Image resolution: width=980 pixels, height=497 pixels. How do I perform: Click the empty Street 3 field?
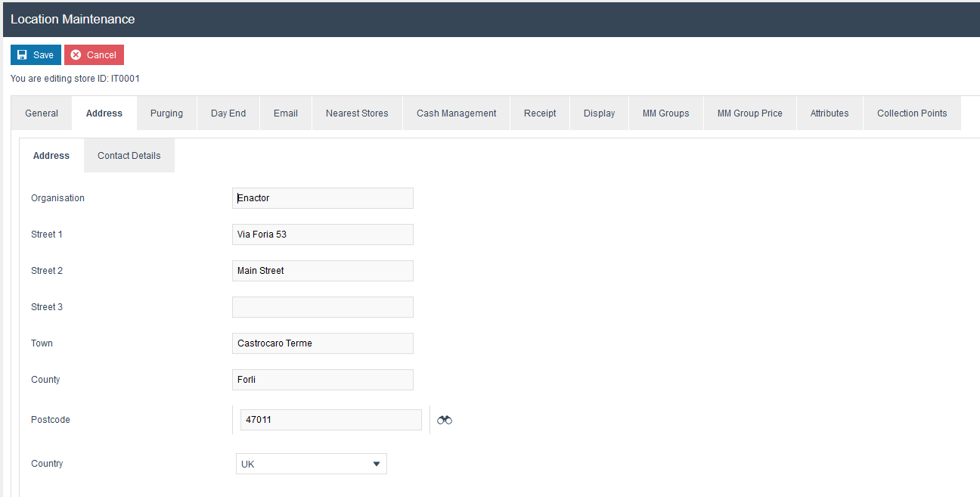coord(323,307)
